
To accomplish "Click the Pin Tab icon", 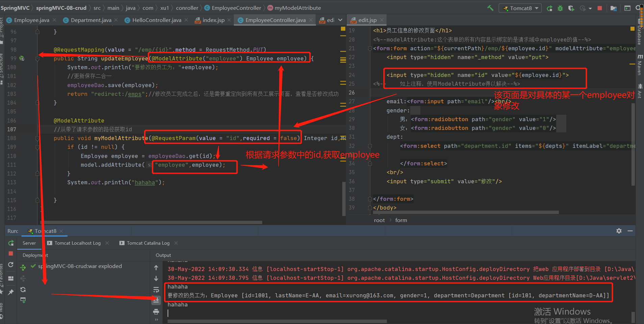I will [11, 292].
